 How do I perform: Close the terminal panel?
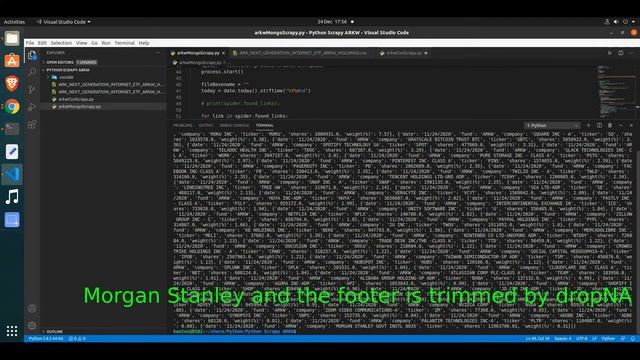(x=631, y=125)
